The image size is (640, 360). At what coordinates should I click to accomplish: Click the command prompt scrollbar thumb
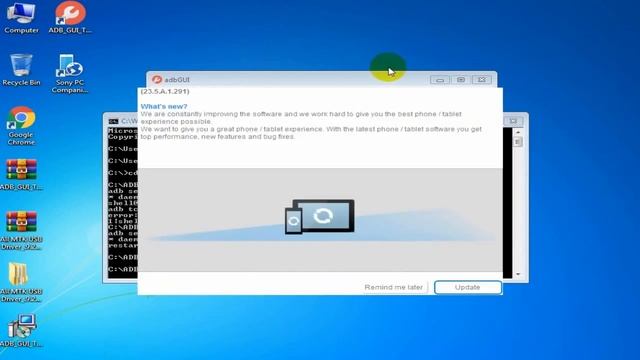coord(518,142)
